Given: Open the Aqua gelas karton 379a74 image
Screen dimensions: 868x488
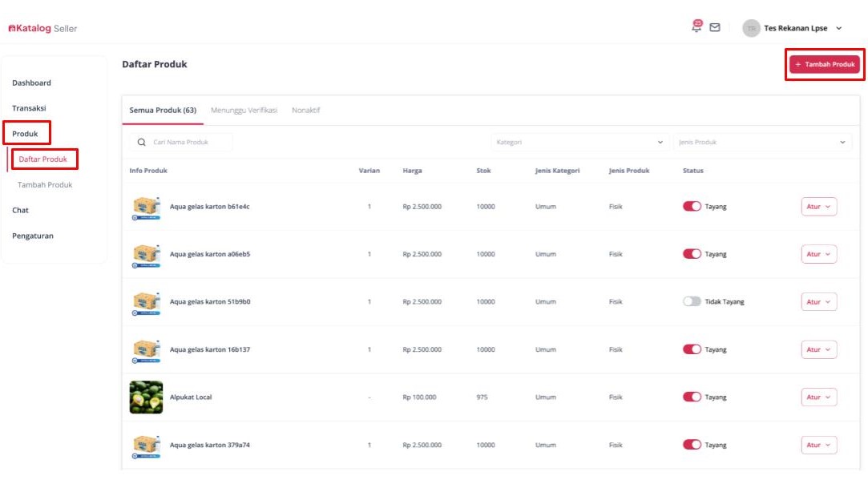Looking at the screenshot, I should 146,445.
